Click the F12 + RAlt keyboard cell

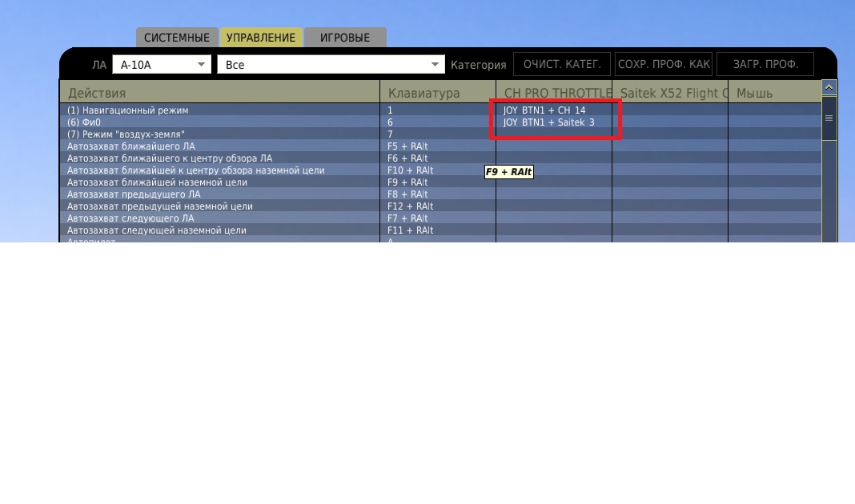tap(438, 206)
